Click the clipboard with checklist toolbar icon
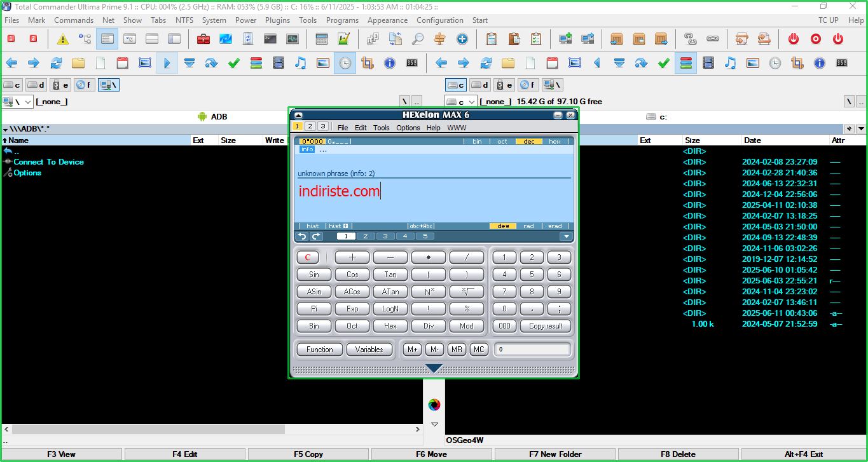Screen dimensions: 868x462 tap(536, 39)
